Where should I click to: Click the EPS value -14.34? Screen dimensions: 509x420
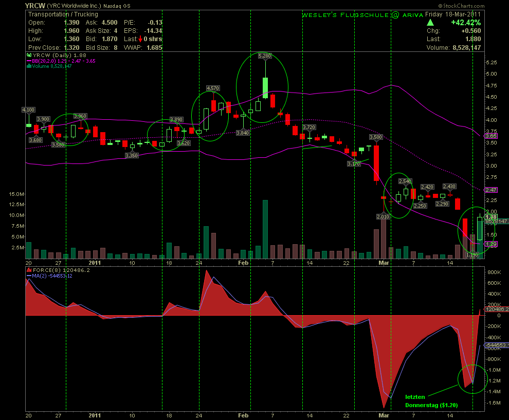pos(153,31)
